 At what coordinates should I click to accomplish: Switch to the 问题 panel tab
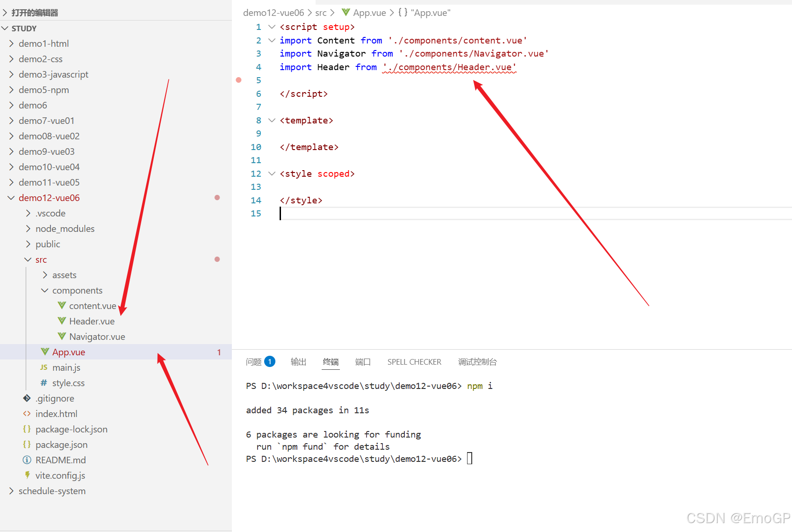tap(254, 362)
